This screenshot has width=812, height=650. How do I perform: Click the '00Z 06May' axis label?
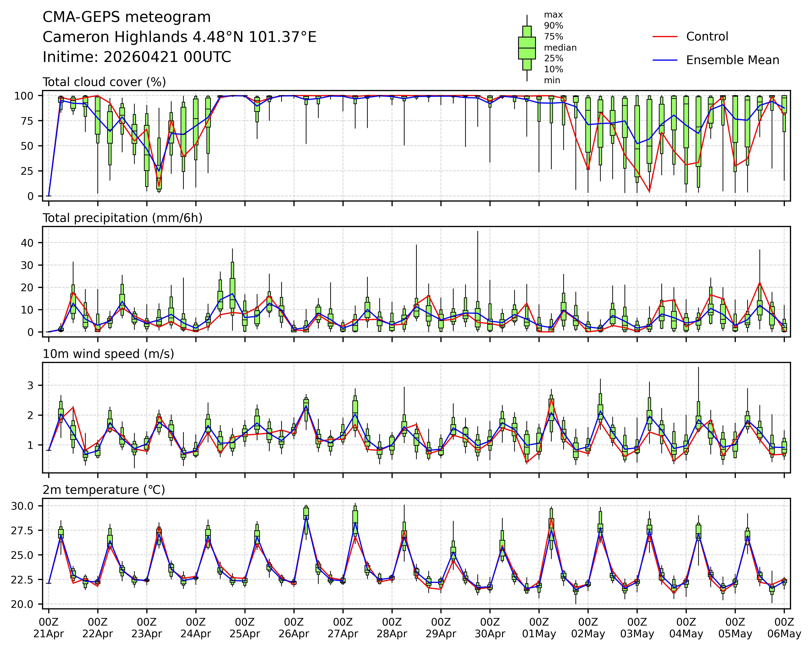(x=784, y=627)
